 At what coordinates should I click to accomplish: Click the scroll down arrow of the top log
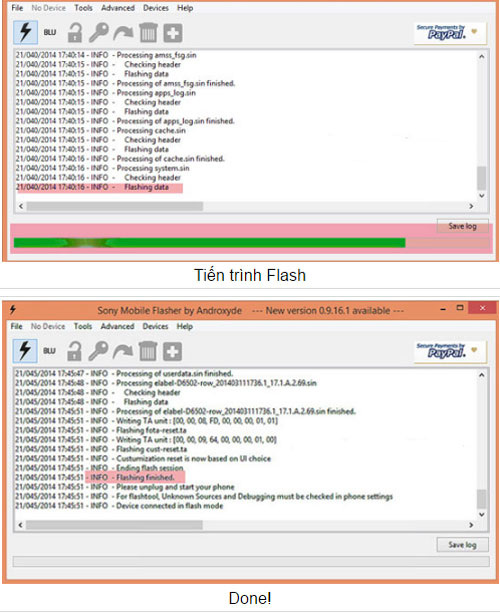[x=482, y=195]
